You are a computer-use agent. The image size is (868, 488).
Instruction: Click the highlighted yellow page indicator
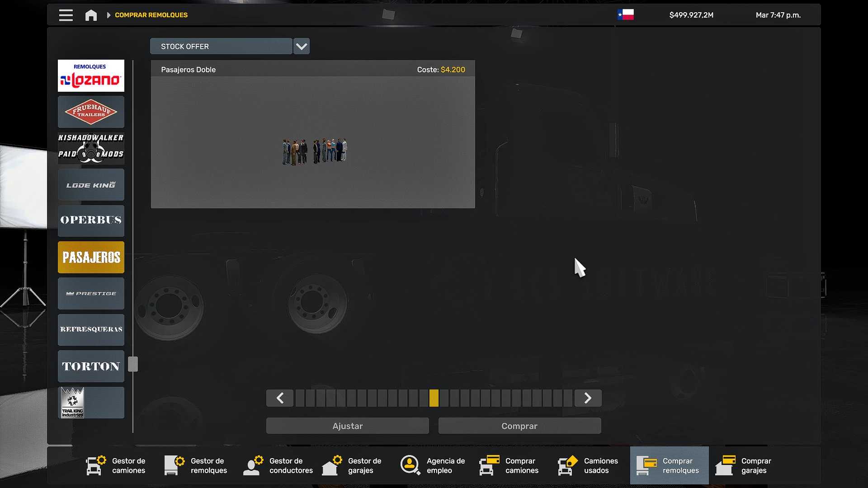click(434, 398)
